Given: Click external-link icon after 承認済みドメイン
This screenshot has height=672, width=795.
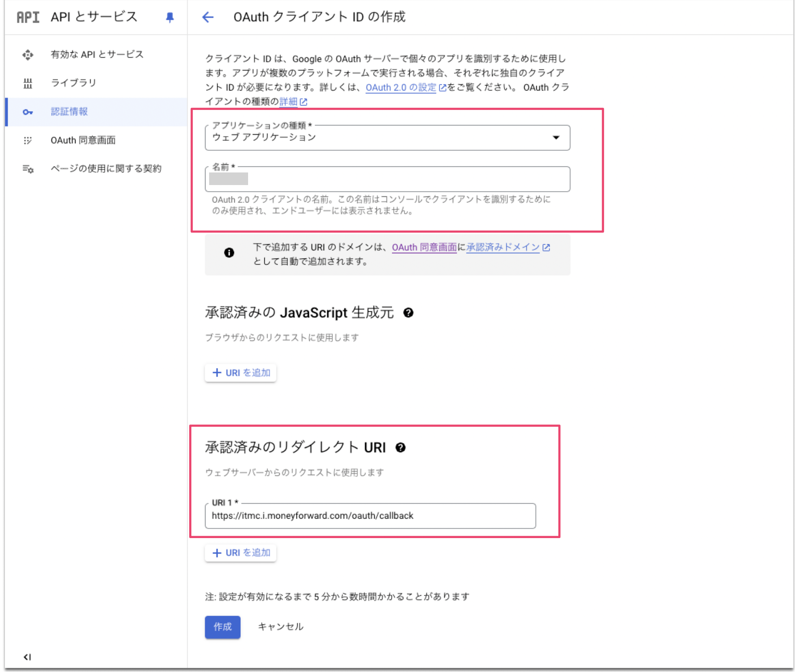Looking at the screenshot, I should pos(546,247).
